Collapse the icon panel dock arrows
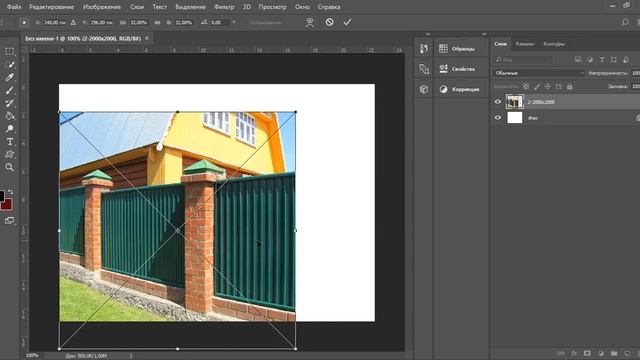Image resolution: width=640 pixels, height=360 pixels. pos(428,34)
